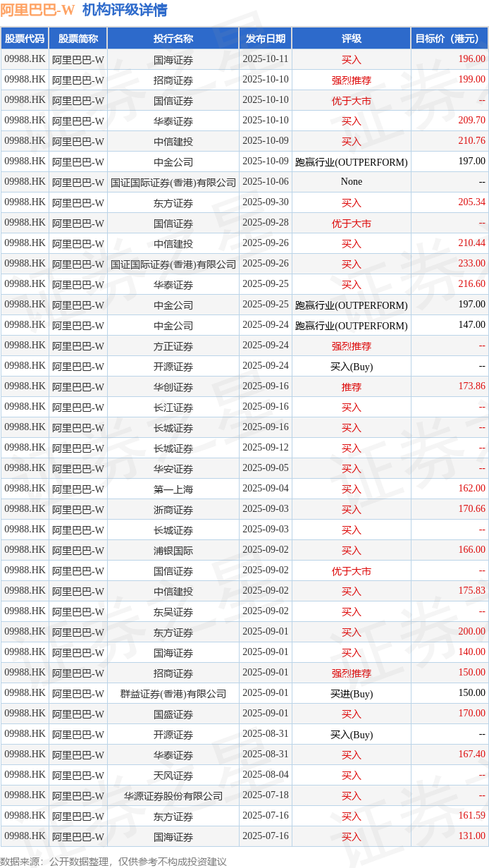Screen dimensions: 489x868
Task: Select target price 233.00
Action: click(x=471, y=264)
